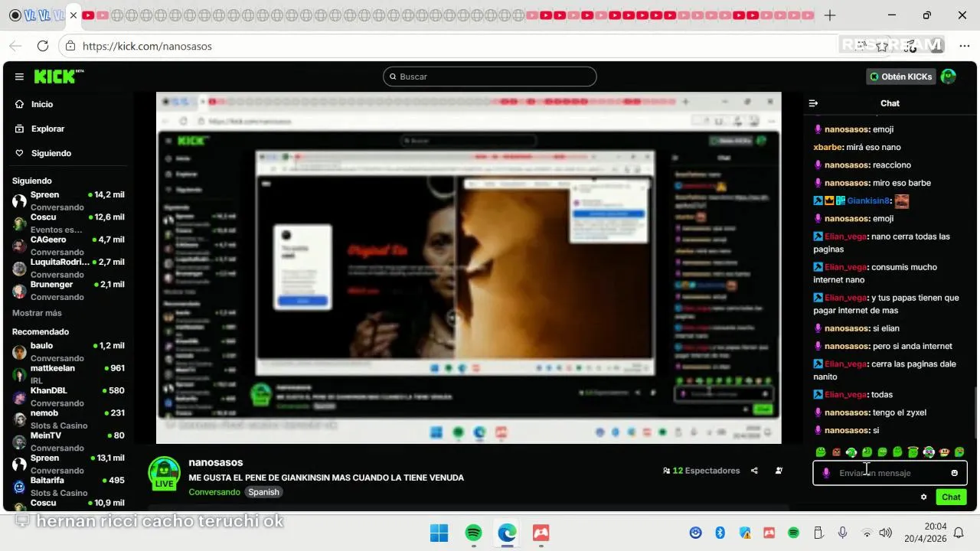The width and height of the screenshot is (980, 551).
Task: Click the Conversando category link under title
Action: click(x=214, y=492)
